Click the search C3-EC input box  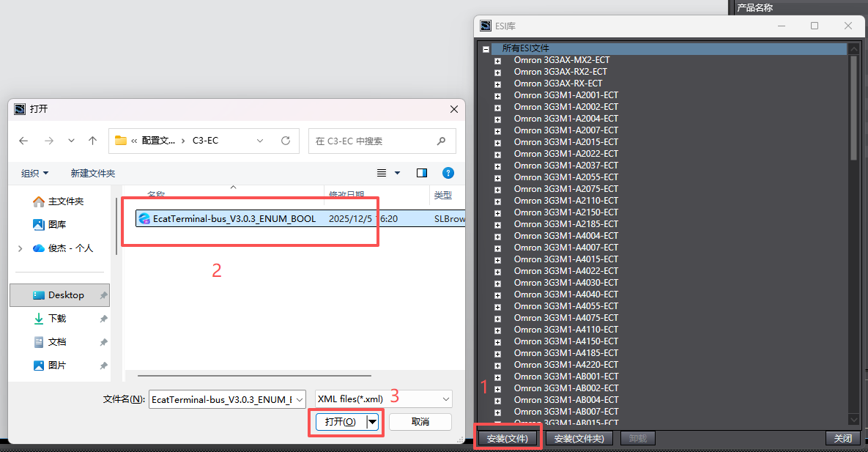tap(374, 141)
